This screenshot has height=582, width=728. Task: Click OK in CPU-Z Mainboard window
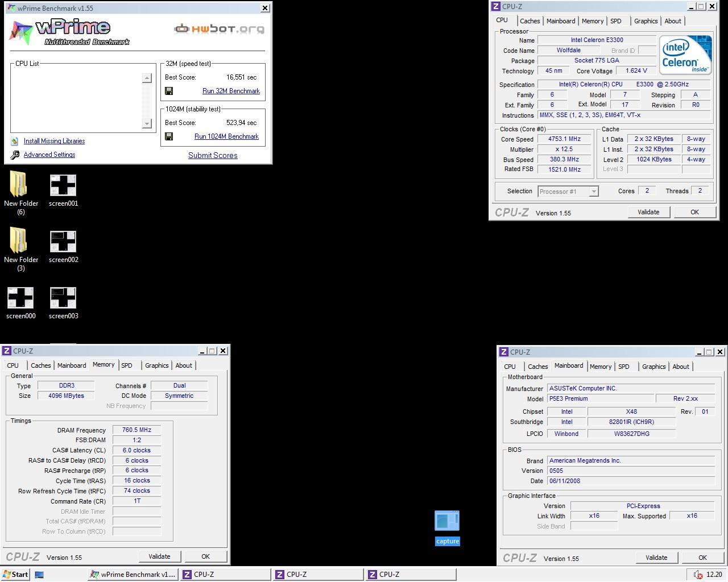click(702, 558)
